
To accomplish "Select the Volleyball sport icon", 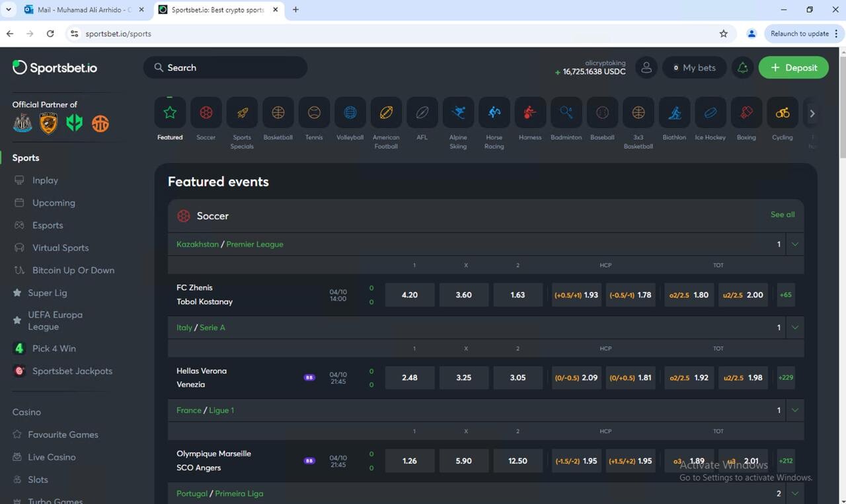I will pos(350,113).
